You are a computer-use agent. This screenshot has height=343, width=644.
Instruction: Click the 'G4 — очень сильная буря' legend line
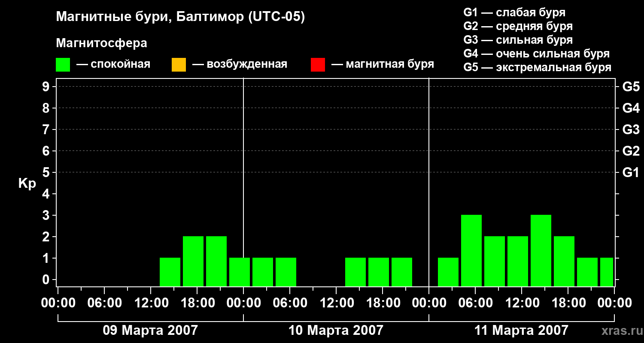(x=537, y=54)
